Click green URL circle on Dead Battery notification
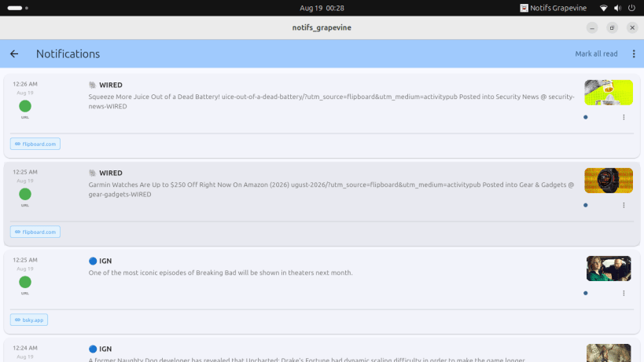Viewport: 644px width, 362px height. 25,106
